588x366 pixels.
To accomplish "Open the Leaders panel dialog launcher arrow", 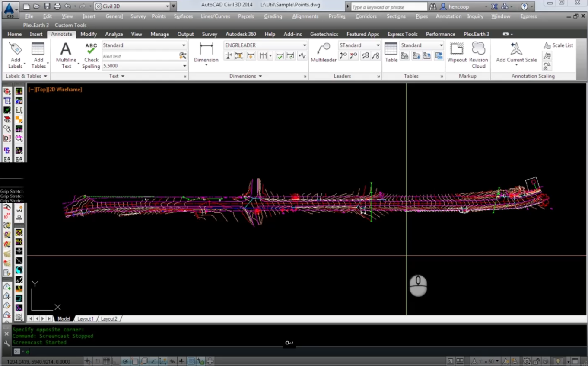I will pos(378,77).
